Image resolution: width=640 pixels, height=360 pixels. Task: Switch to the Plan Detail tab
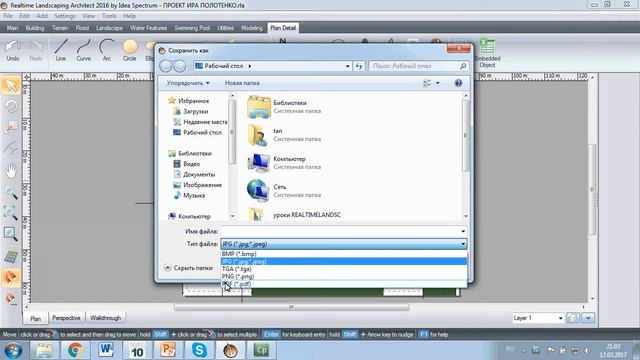(x=283, y=28)
